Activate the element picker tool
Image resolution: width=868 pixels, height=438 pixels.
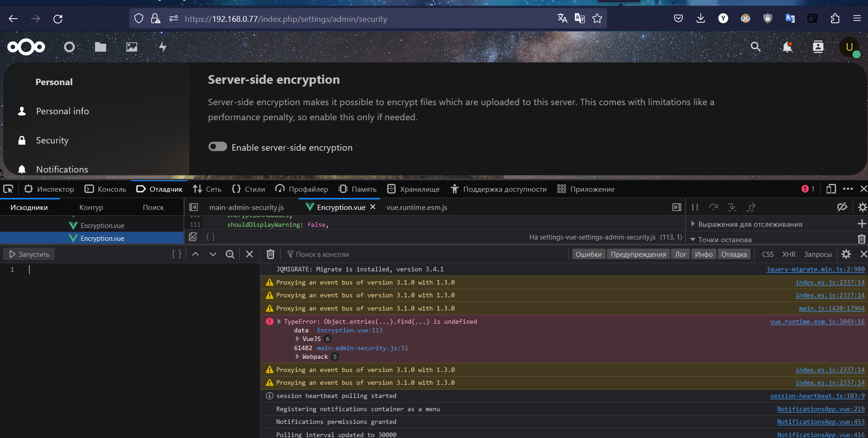8,189
